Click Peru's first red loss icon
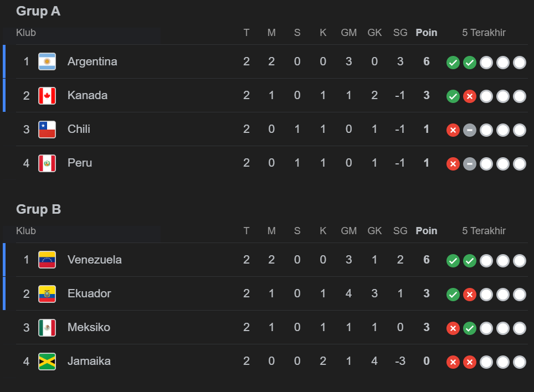Viewport: 534px width, 392px height. [453, 164]
